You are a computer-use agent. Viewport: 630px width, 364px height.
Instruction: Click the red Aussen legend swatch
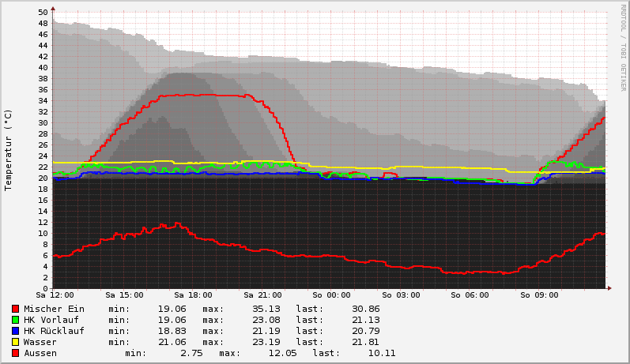coord(15,353)
